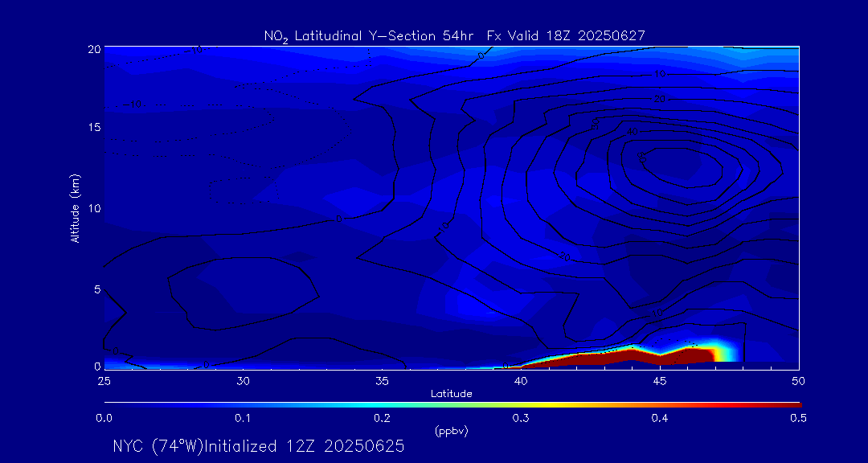Click the dark red end of the colorbar
This screenshot has width=868, height=463.
click(789, 405)
